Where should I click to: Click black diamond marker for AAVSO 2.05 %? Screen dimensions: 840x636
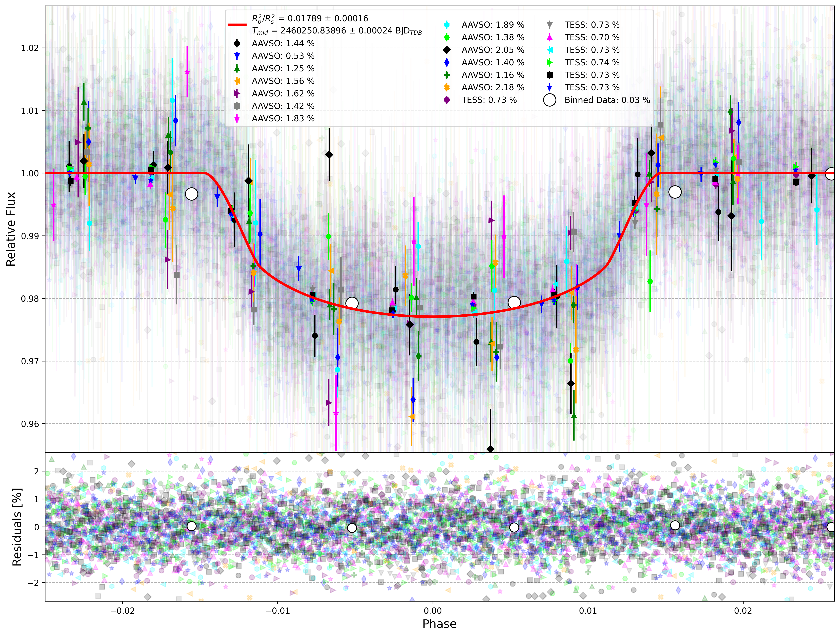click(447, 50)
